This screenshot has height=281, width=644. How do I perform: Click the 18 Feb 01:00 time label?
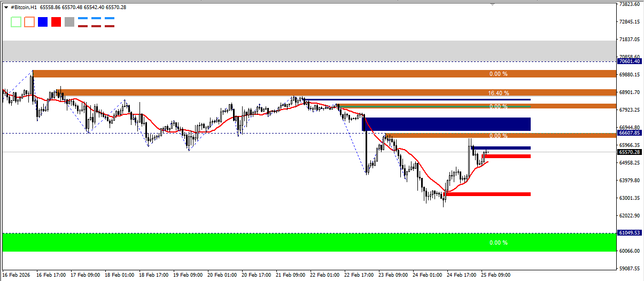point(120,275)
